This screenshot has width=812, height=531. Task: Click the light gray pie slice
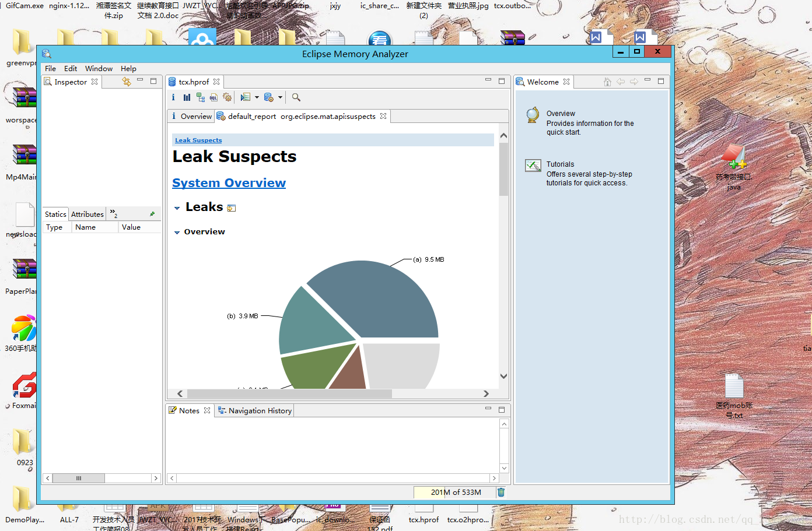click(402, 366)
